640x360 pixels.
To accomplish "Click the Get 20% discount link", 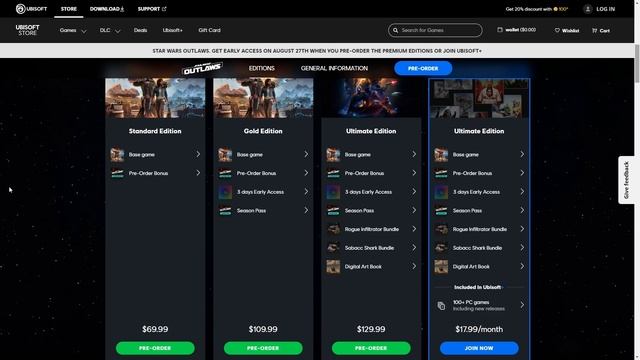I will [537, 9].
